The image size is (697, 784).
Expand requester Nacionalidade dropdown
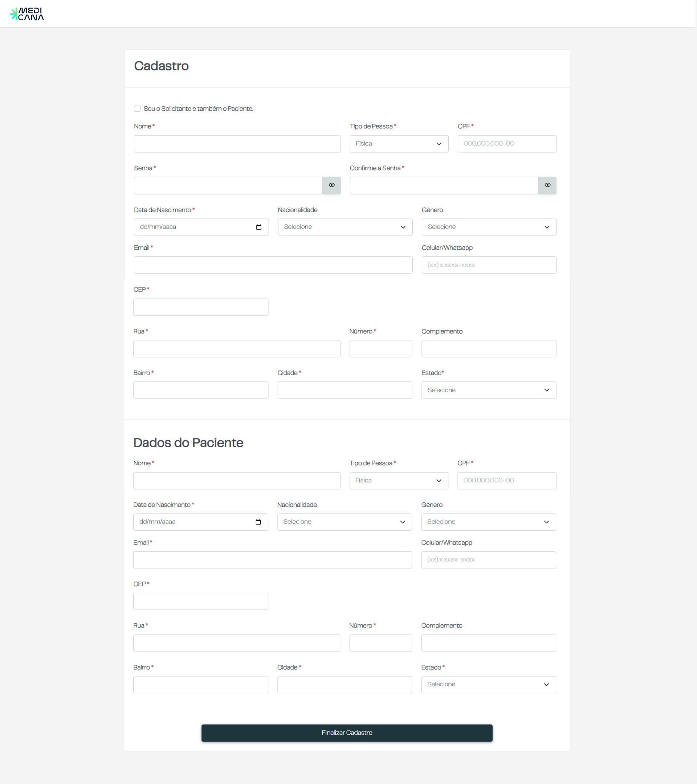click(345, 227)
